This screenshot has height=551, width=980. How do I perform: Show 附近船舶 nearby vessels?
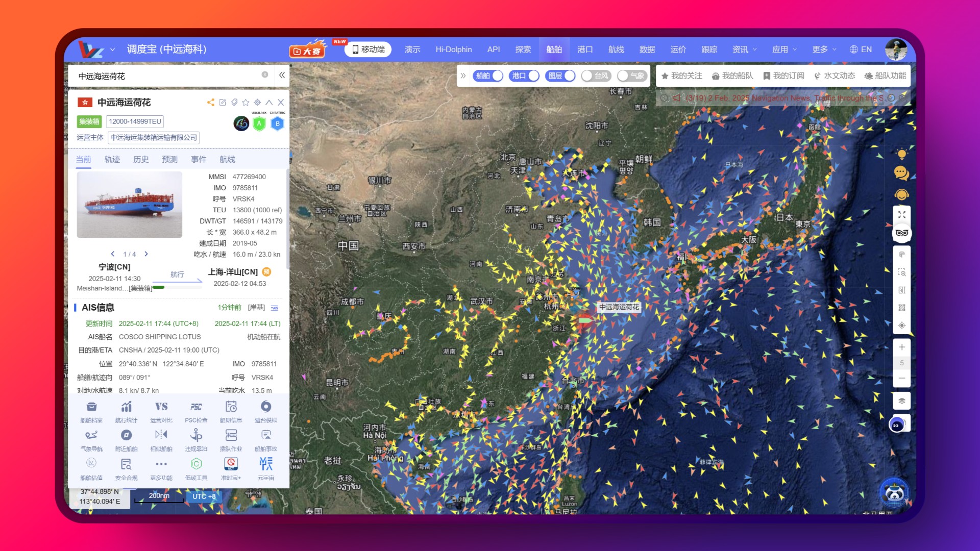point(126,440)
